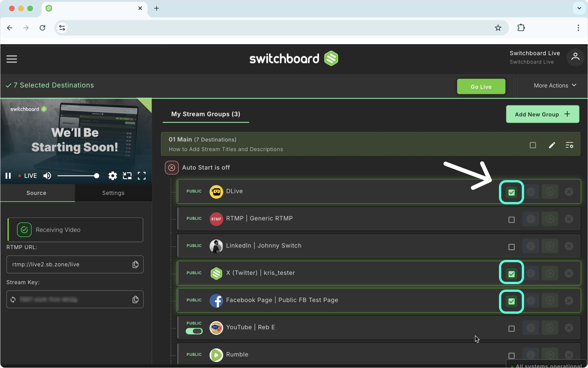Remove the YouTube Reb E destination
Screen dimensions: 588x368
click(x=569, y=328)
